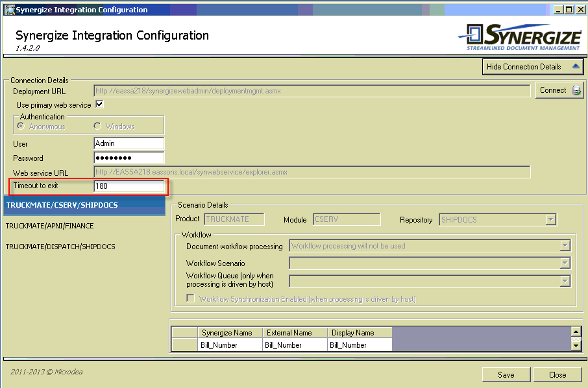Viewport: 588px width, 388px height.
Task: Click grid scrollbar up arrow
Action: [x=576, y=332]
